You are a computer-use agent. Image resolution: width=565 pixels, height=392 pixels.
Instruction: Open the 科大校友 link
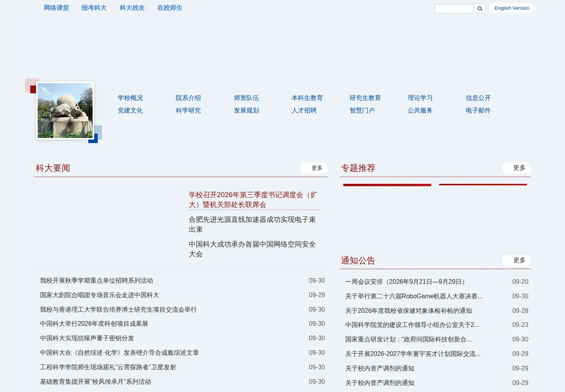coord(132,8)
